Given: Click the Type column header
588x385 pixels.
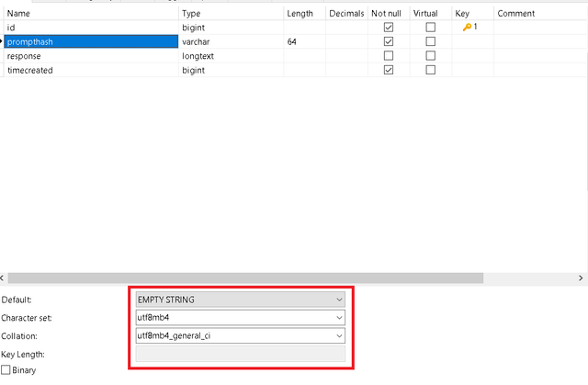Looking at the screenshot, I should coord(231,14).
